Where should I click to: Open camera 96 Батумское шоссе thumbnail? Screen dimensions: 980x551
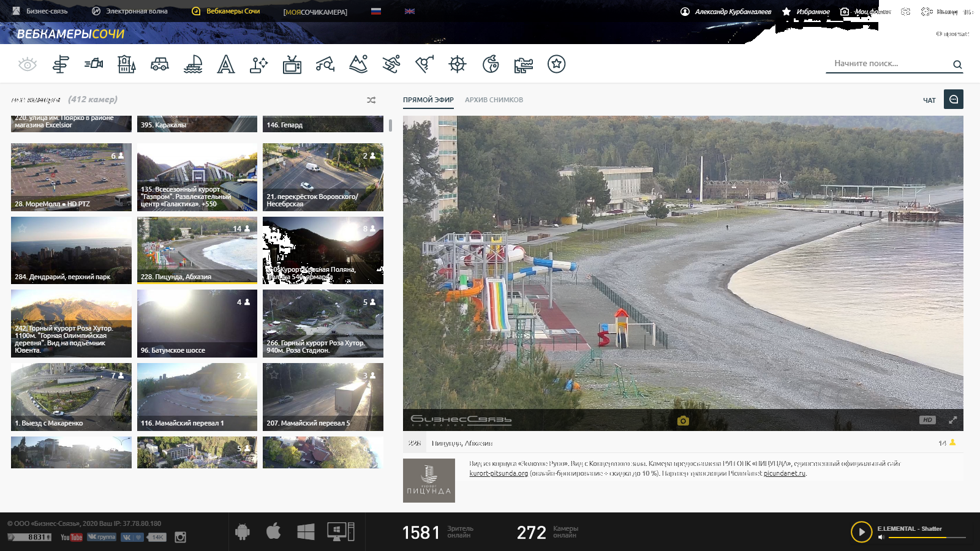click(x=197, y=324)
